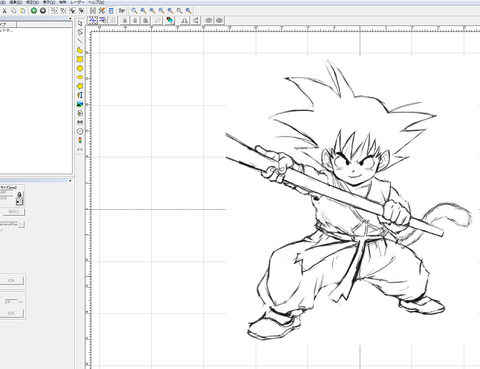Toggle the aspect ratio lock in properties
This screenshot has height=369, width=480.
[19, 194]
